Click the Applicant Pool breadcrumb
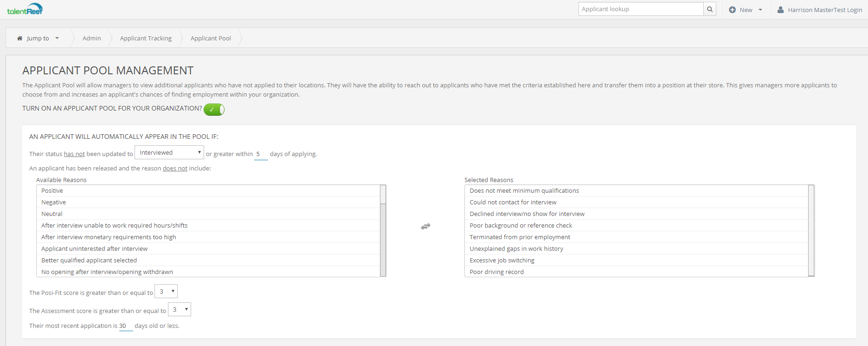Image resolution: width=868 pixels, height=346 pixels. pyautogui.click(x=211, y=39)
